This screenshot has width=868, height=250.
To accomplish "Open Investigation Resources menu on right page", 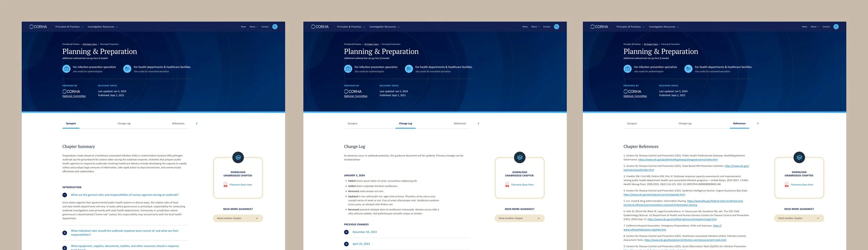I will coord(664,27).
